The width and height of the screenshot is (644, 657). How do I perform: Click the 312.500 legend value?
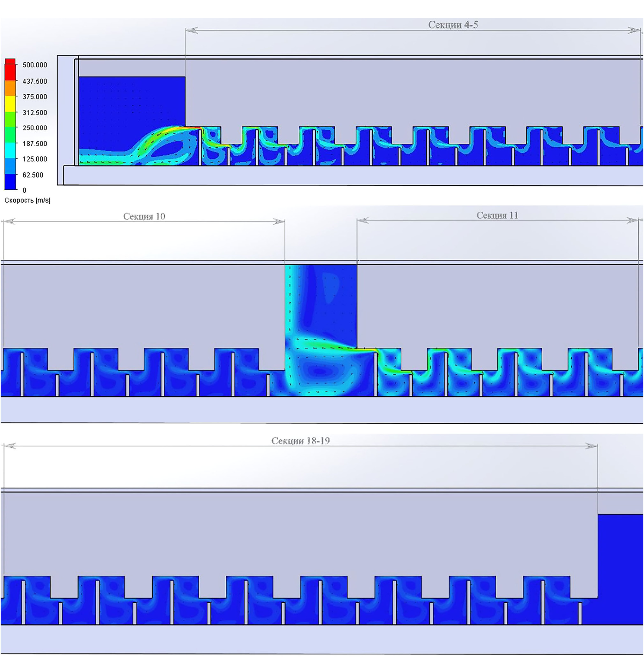34,113
